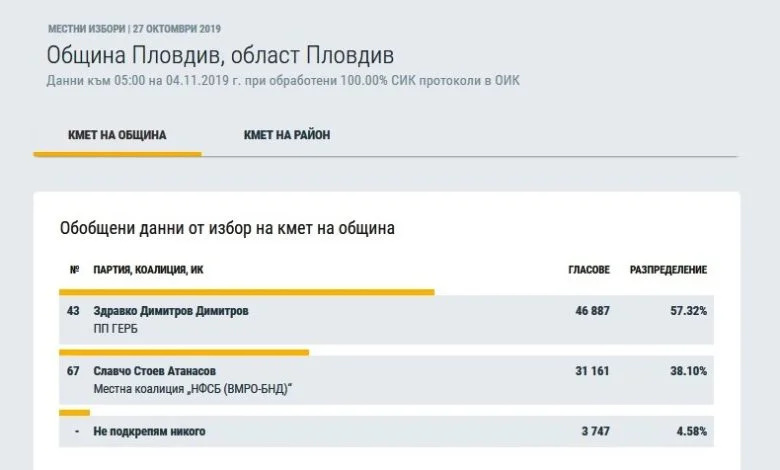Click the Гласове column header
The width and height of the screenshot is (780, 470).
(x=589, y=270)
